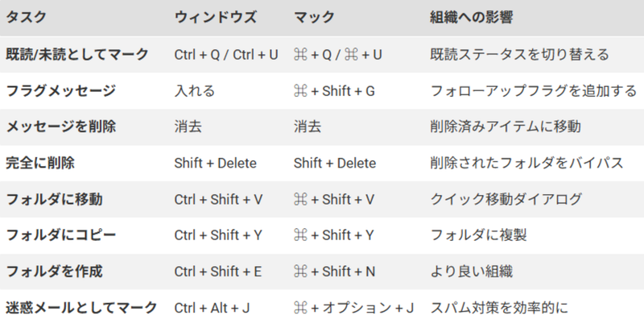
Task: Click the Ctrl + Q / Ctrl + U shortcut
Action: [226, 55]
